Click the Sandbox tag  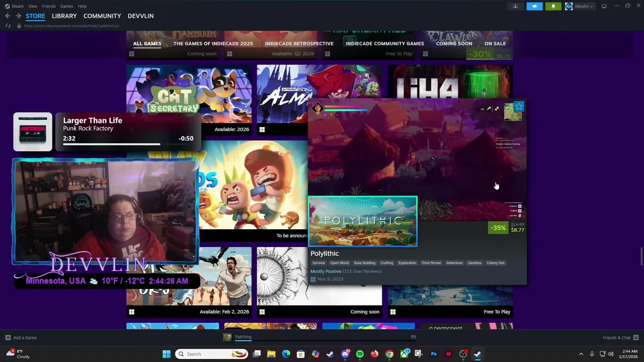pyautogui.click(x=474, y=263)
